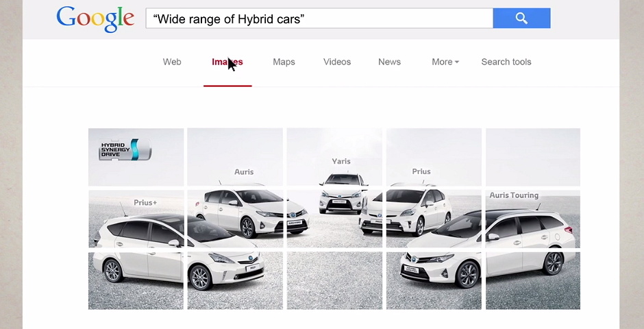Select the Auris hatchback car image
The width and height of the screenshot is (644, 329).
point(251,210)
